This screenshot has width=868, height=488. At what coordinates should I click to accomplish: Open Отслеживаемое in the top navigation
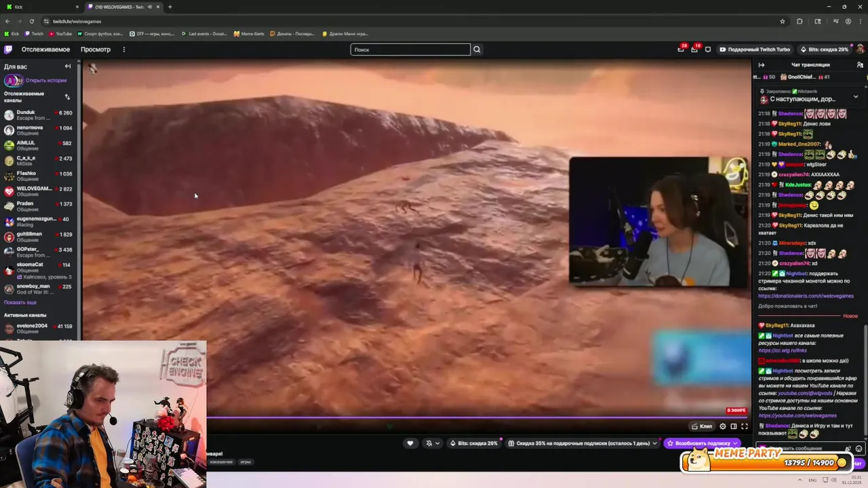[x=45, y=49]
